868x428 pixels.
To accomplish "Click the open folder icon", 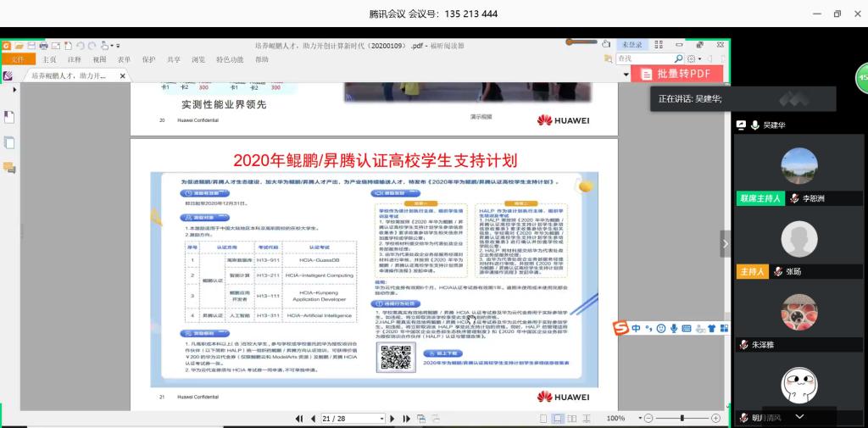I will point(19,45).
